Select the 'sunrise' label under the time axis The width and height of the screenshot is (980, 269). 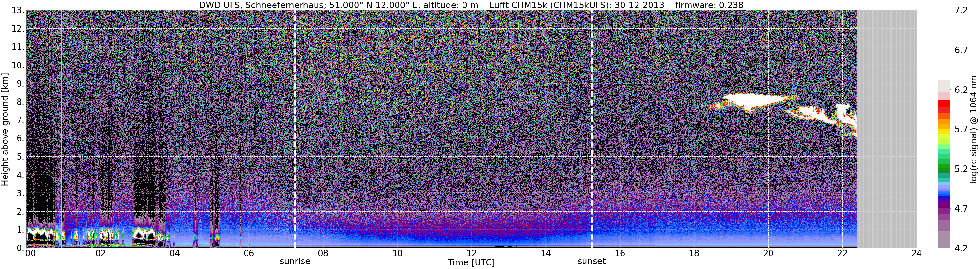(x=295, y=262)
